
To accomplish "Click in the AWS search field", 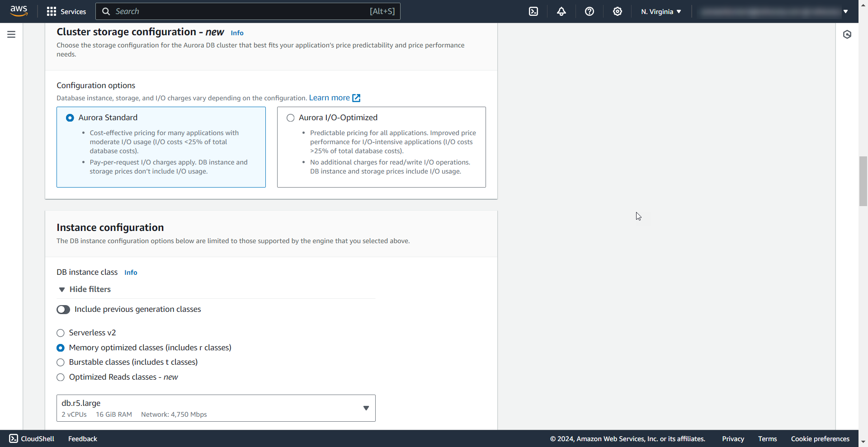I will (x=248, y=11).
